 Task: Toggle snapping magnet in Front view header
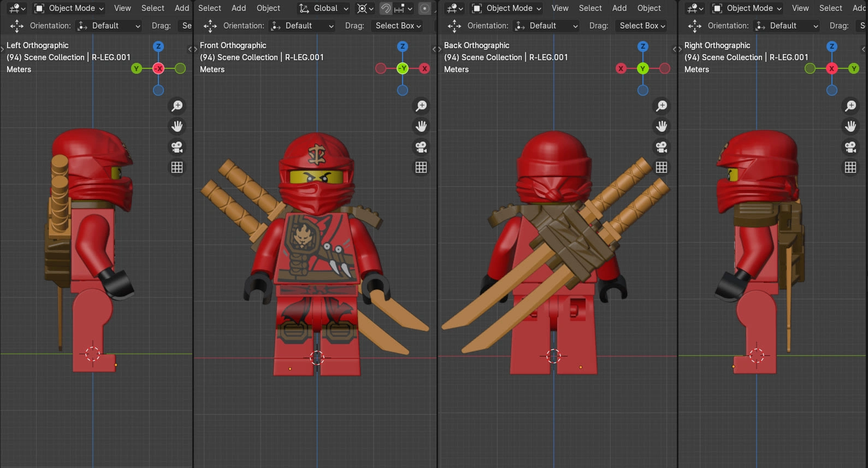386,8
